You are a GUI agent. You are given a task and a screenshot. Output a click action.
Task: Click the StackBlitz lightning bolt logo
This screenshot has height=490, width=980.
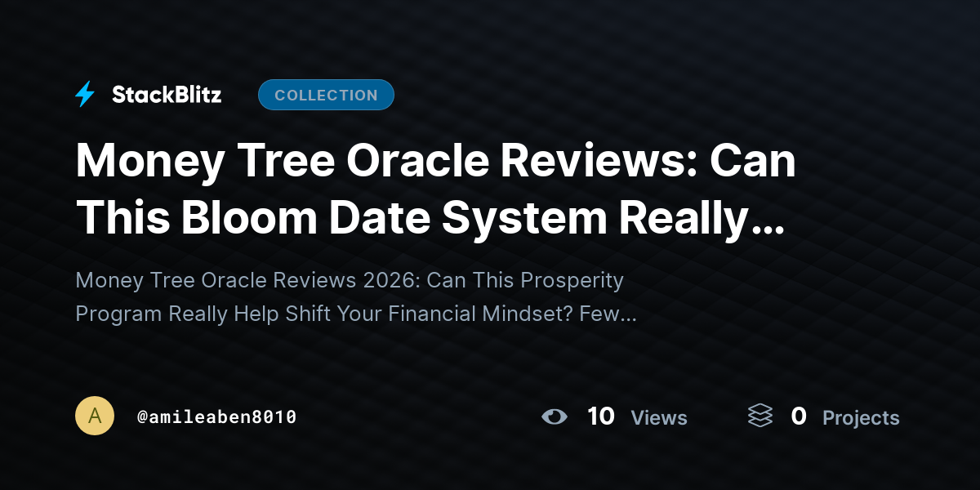(x=85, y=95)
